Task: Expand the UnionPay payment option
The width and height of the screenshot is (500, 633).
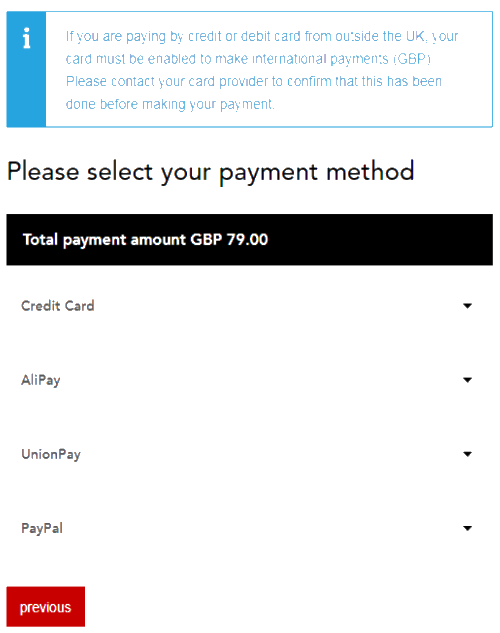Action: [x=249, y=454]
